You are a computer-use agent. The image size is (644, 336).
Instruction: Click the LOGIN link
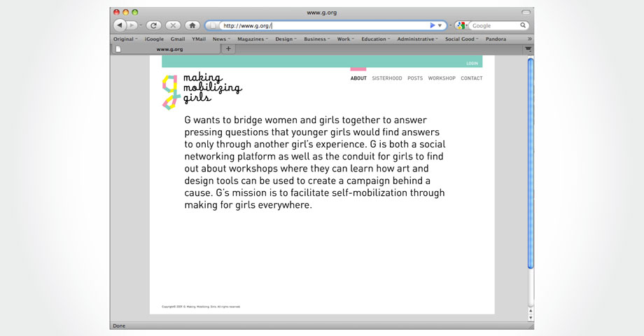point(472,63)
